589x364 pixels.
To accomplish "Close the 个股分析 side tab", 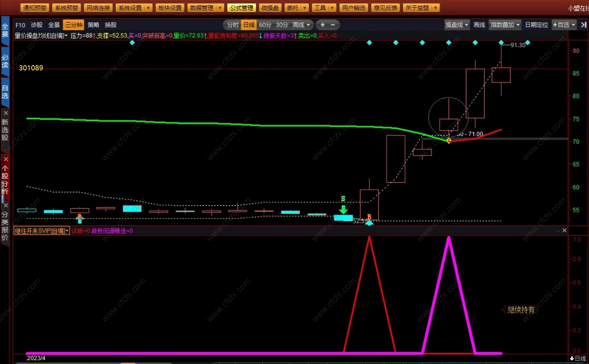I will coord(6,159).
